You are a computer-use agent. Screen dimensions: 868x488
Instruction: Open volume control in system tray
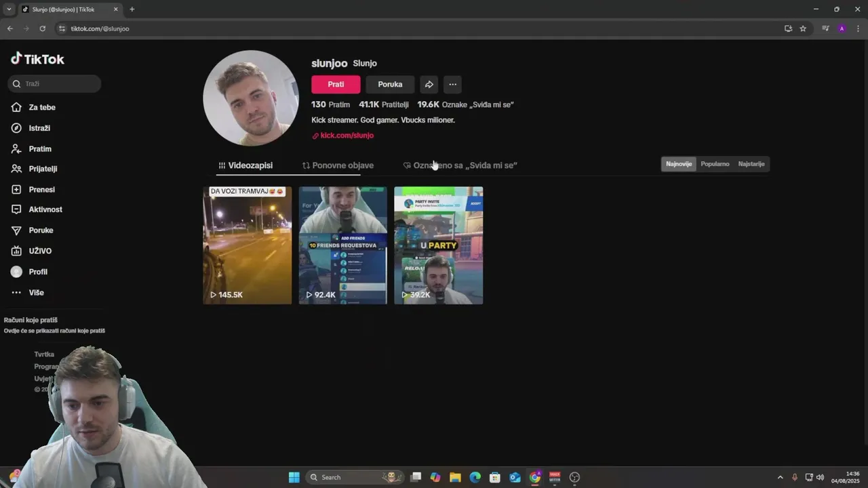820,477
